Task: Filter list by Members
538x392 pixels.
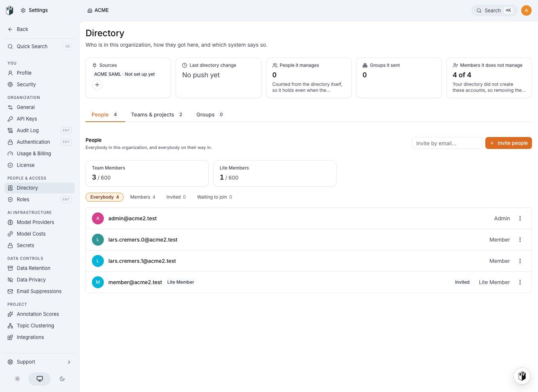Action: (143, 197)
